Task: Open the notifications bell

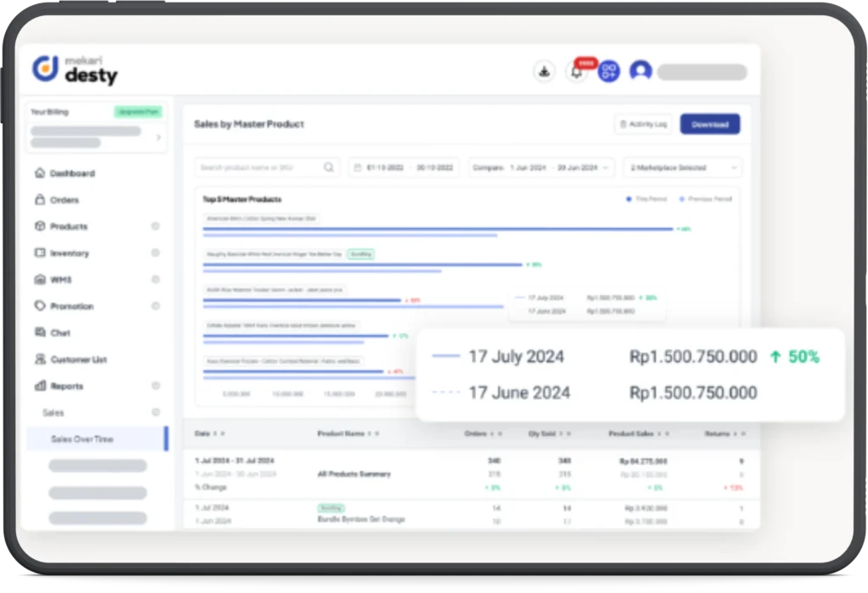Action: (x=576, y=72)
